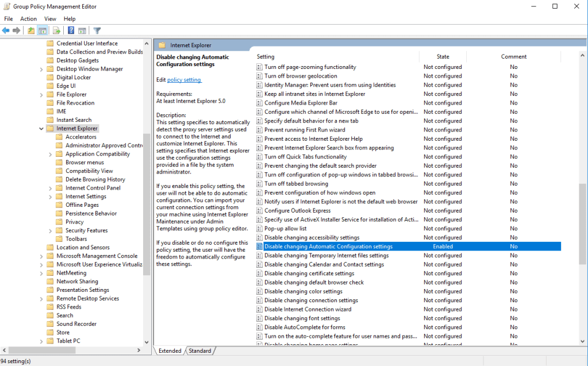
Task: Expand the Desktop Window Manager node
Action: (x=41, y=69)
